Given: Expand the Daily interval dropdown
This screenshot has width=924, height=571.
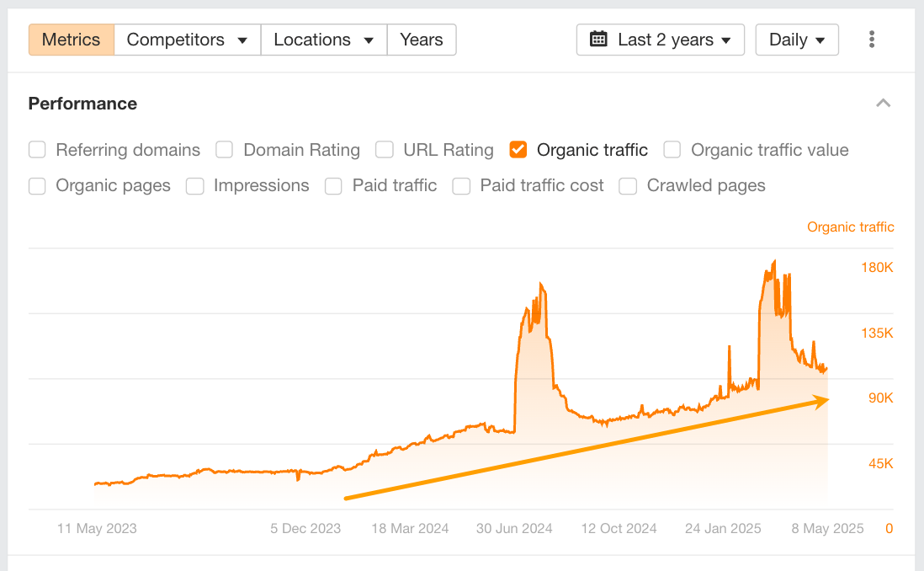Looking at the screenshot, I should (x=796, y=40).
